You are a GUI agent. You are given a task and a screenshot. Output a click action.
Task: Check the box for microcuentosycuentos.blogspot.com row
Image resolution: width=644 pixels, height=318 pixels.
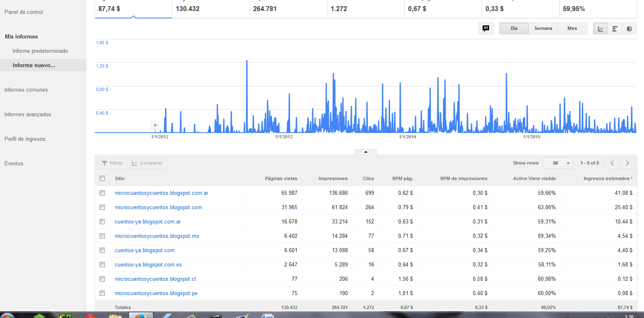[x=102, y=207]
